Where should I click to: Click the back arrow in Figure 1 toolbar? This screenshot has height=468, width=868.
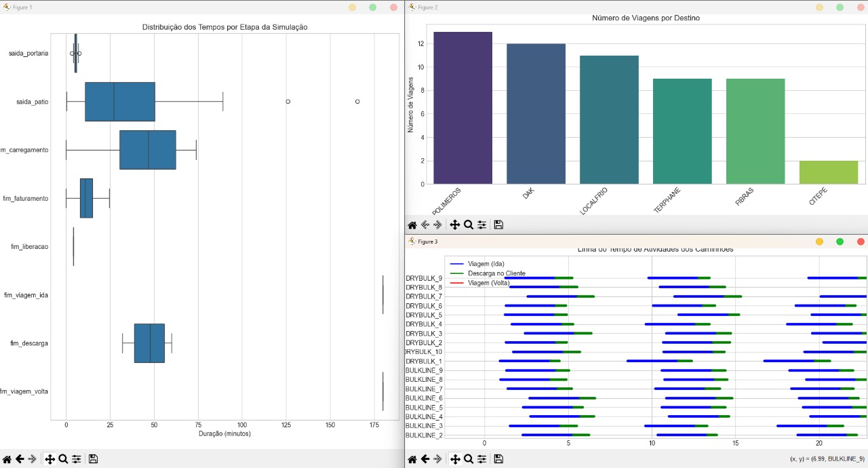tap(20, 459)
